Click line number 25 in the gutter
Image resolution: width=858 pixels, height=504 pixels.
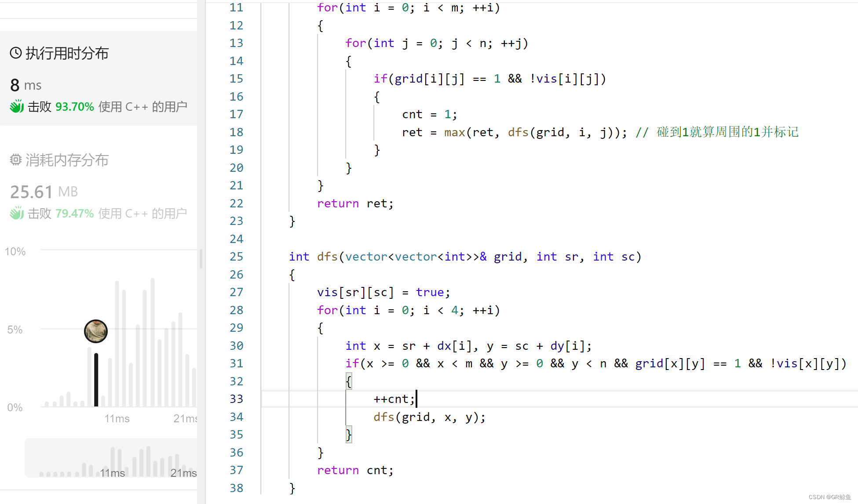tap(236, 257)
